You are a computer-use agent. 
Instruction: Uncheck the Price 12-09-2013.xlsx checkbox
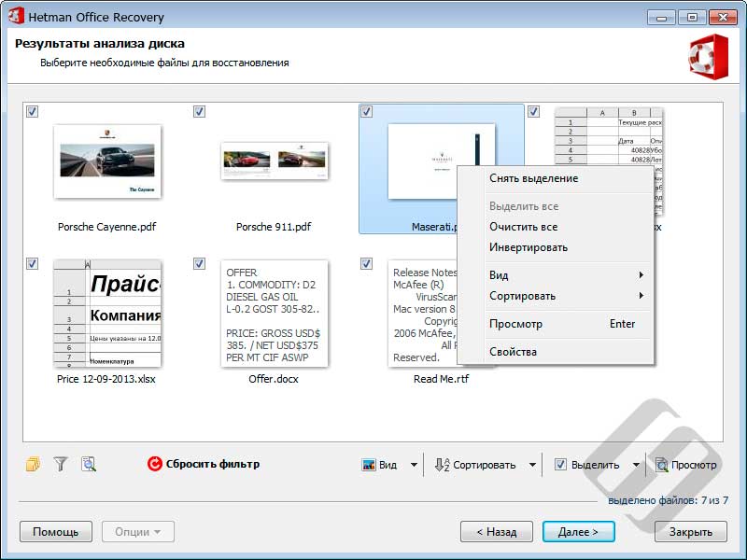[x=32, y=263]
